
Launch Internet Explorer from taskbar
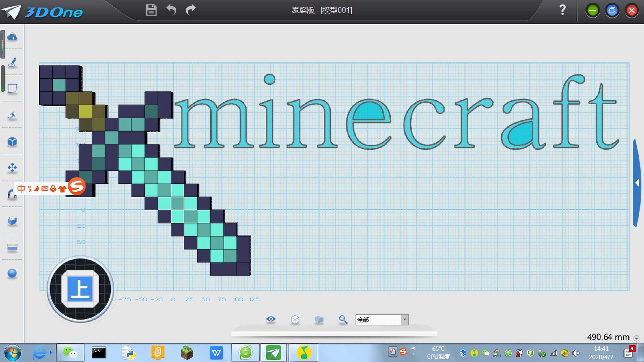point(39,353)
